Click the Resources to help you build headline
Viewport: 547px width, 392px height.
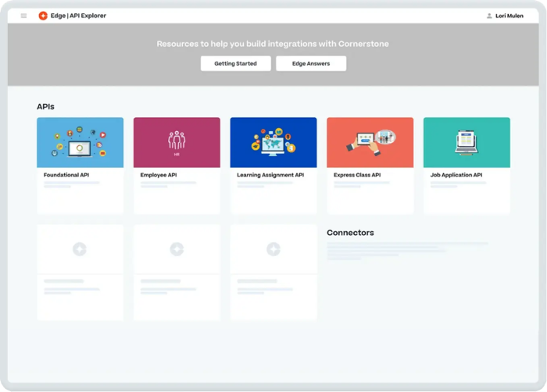(273, 44)
